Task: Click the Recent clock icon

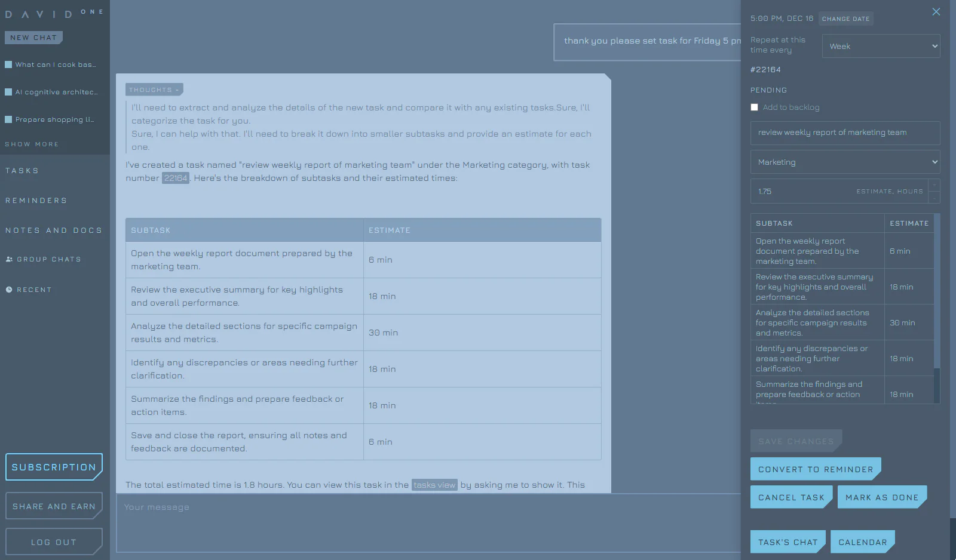Action: point(8,289)
